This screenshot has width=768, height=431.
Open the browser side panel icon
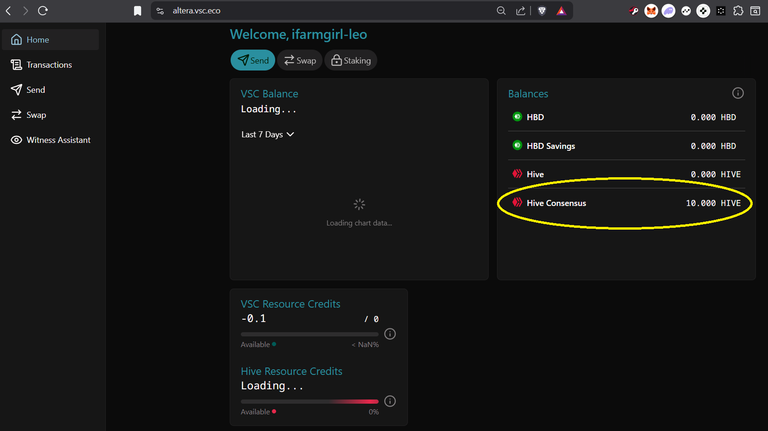click(x=755, y=11)
